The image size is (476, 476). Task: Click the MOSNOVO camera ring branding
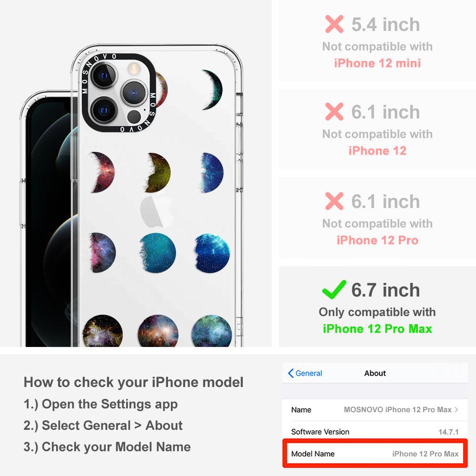pos(119,93)
